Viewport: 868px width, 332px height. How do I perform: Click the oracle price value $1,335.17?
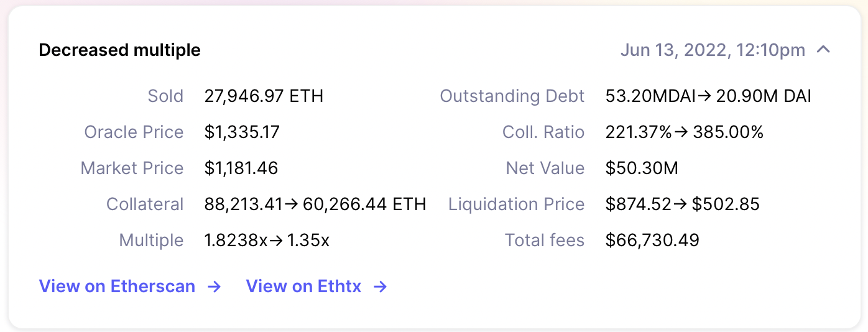242,132
